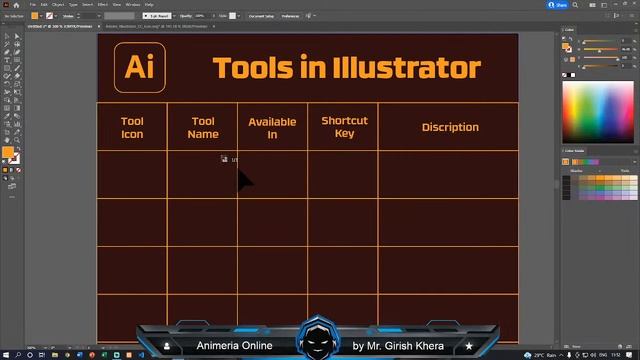
Task: Open Harmony Rules dropdown in Color Guide
Action: pyautogui.click(x=635, y=162)
